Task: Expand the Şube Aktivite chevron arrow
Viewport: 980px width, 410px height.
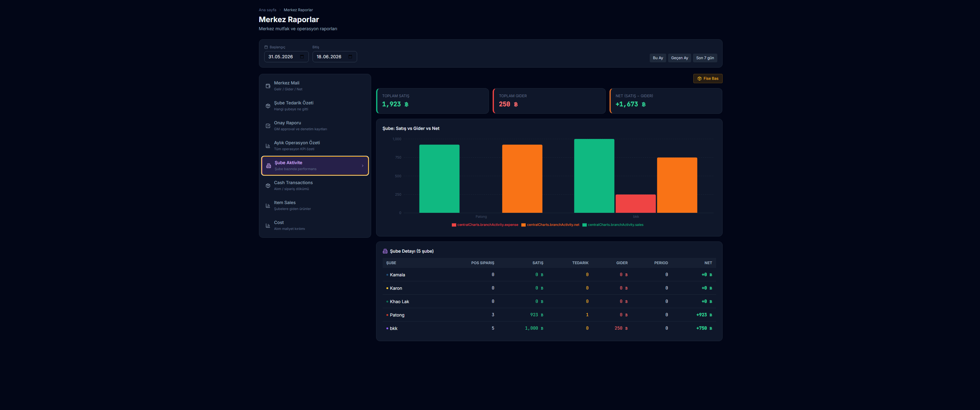Action: [363, 166]
